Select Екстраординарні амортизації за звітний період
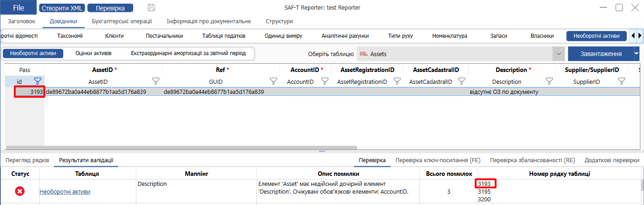 click(x=188, y=53)
